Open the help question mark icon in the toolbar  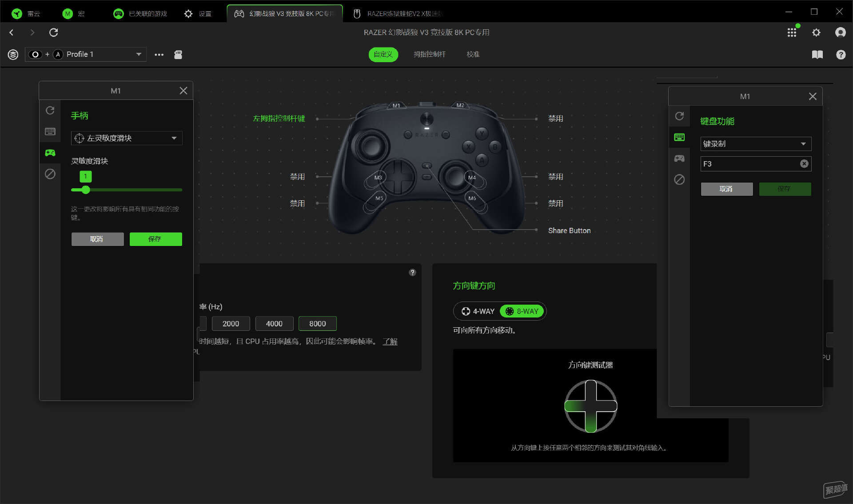(x=841, y=55)
